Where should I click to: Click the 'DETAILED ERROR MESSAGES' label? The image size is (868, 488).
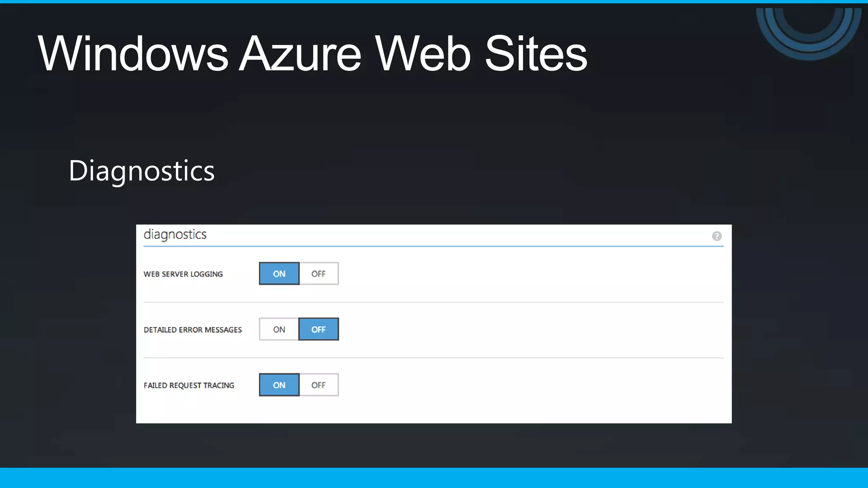193,330
